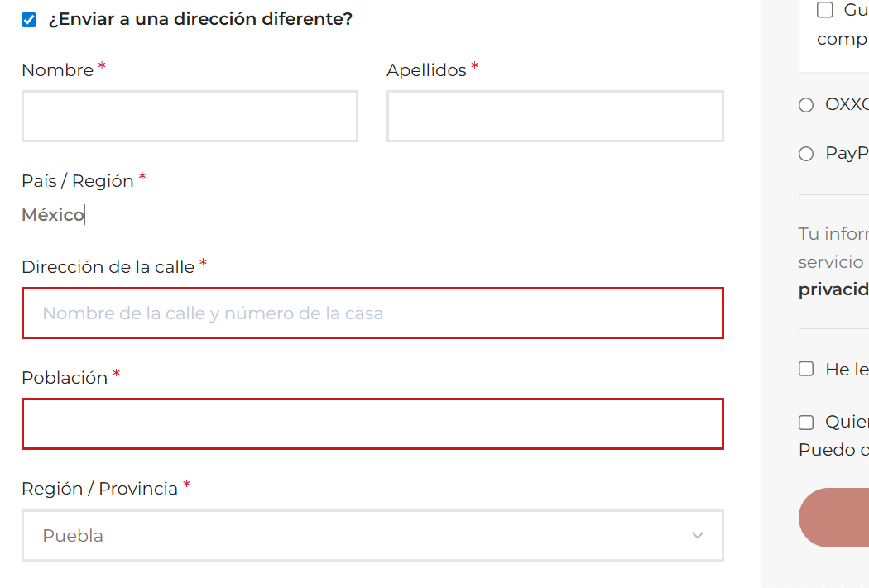Tick the checkbox beside 'Gu...' text
The width and height of the screenshot is (869, 588).
pos(824,10)
